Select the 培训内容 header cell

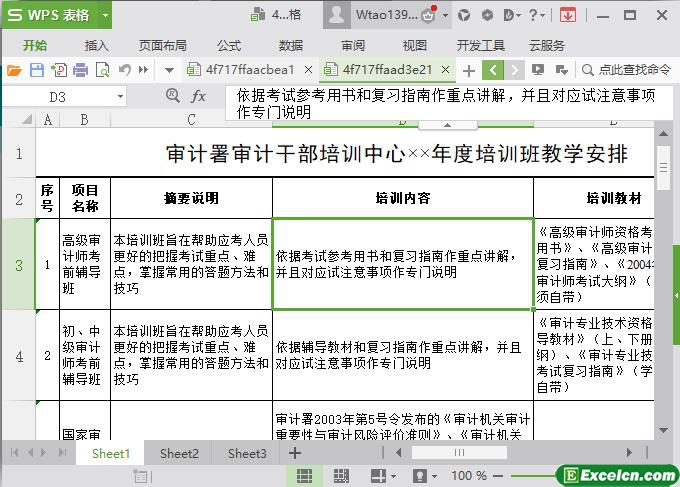[x=403, y=198]
